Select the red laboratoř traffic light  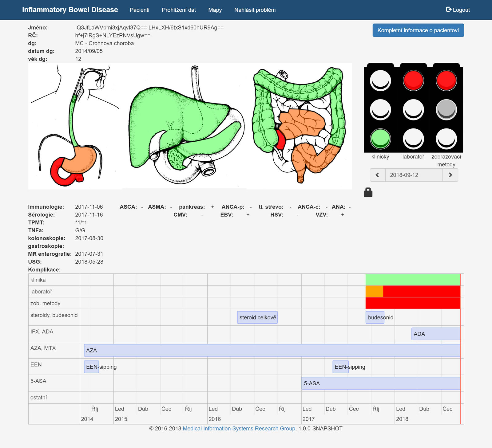413,81
